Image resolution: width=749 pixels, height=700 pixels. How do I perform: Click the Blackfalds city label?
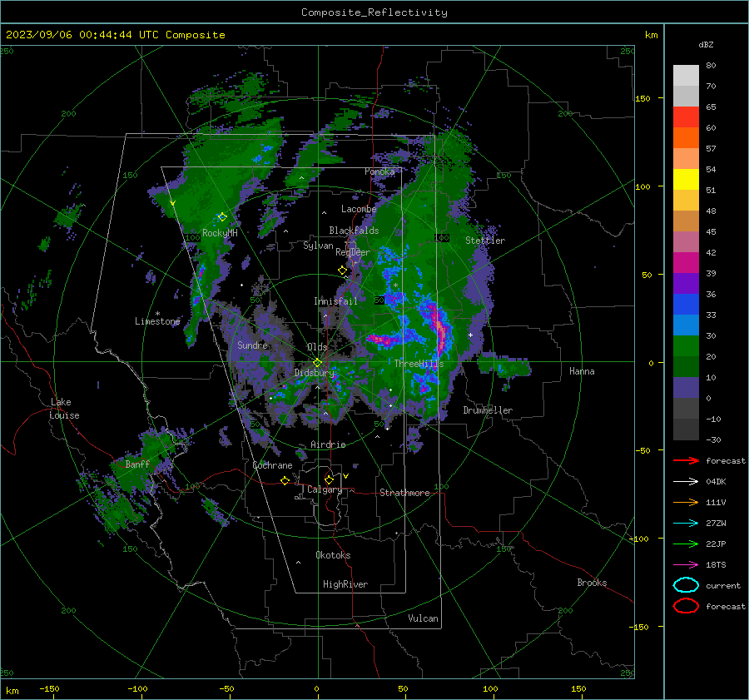(354, 231)
